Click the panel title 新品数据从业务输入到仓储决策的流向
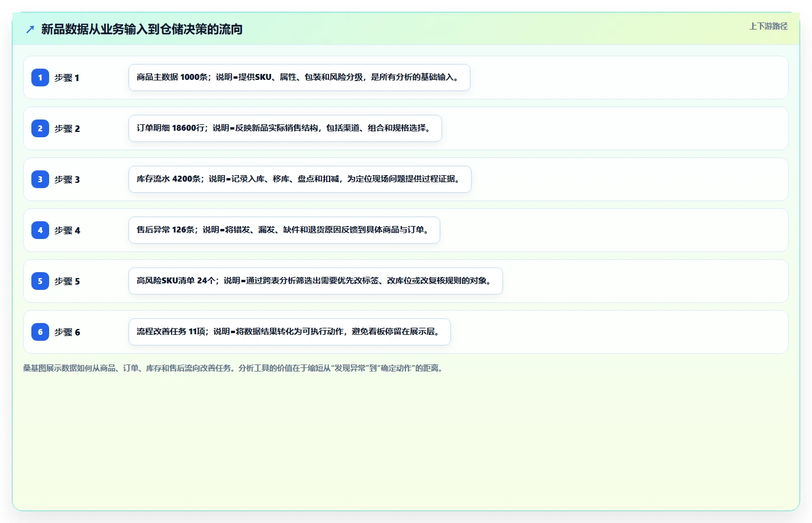 [x=142, y=30]
